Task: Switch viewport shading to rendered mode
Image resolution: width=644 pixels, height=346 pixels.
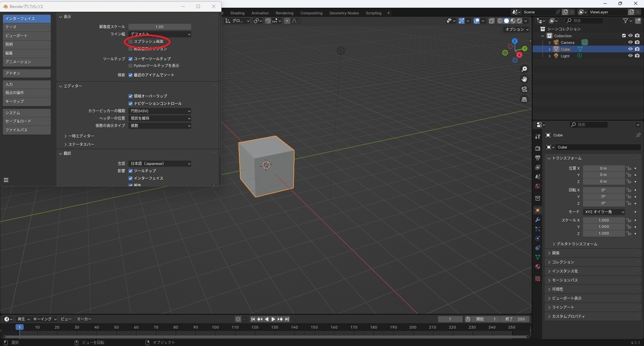Action: pyautogui.click(x=519, y=21)
